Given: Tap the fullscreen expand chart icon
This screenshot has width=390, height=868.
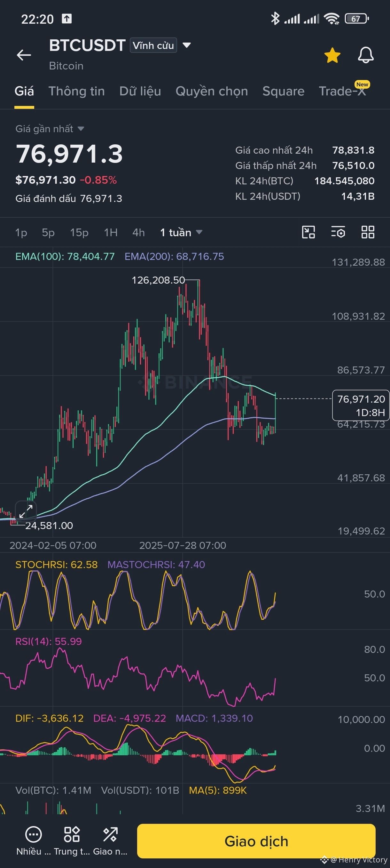Looking at the screenshot, I should point(26,511).
